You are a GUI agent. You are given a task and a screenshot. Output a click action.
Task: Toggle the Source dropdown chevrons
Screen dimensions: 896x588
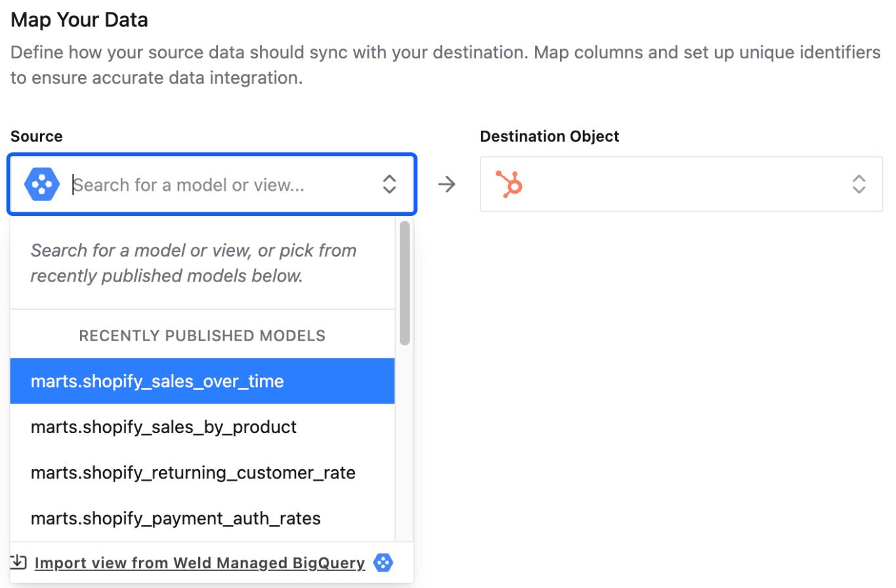[x=389, y=184]
